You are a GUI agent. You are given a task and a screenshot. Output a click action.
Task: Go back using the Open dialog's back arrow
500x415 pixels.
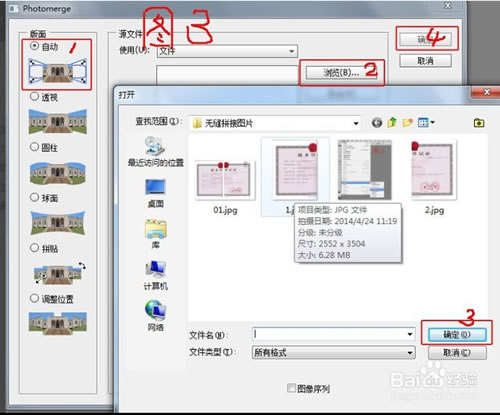(x=377, y=123)
